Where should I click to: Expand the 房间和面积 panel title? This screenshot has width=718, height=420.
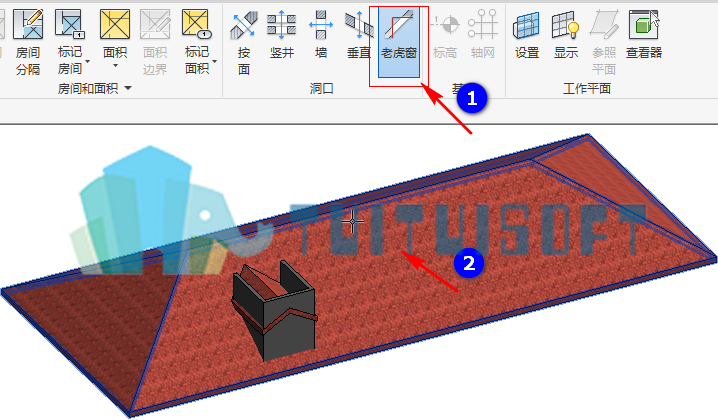(94, 88)
